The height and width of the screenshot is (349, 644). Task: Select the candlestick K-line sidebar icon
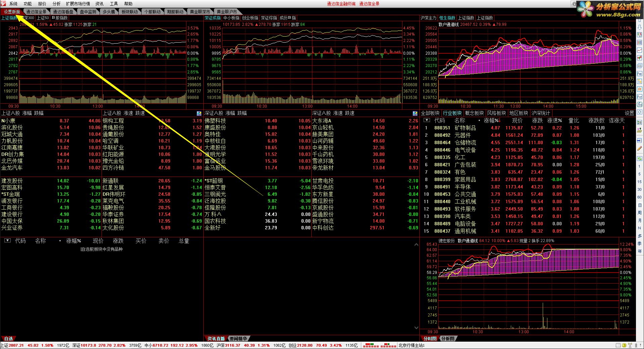coord(640,59)
